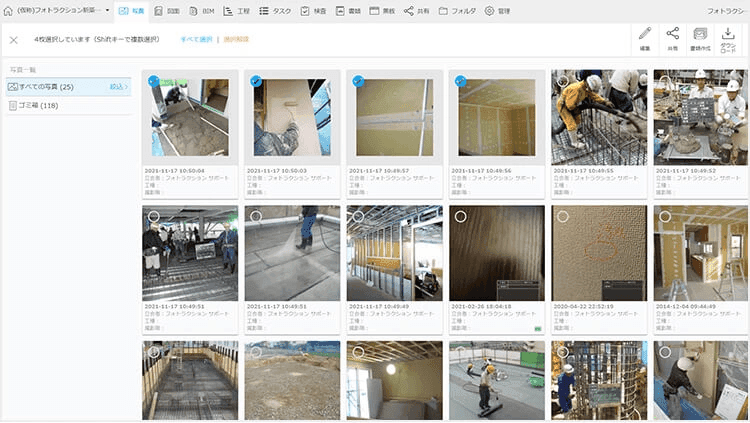The width and height of the screenshot is (750, 423).
Task: Open the room with ceiling light thumbnail
Action: tap(395, 380)
